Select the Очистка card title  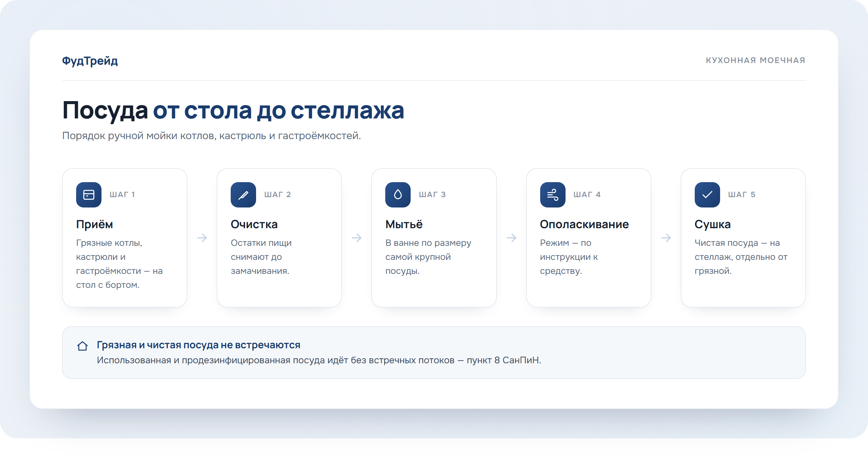click(x=254, y=224)
